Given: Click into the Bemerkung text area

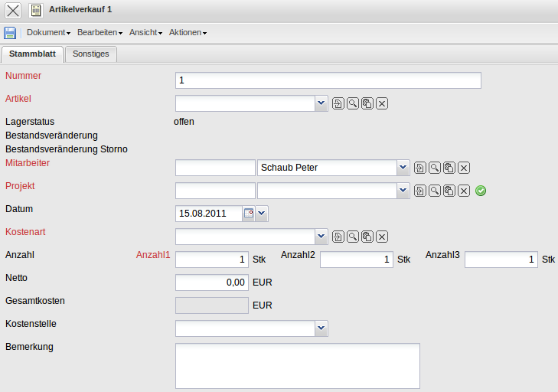Looking at the screenshot, I should tap(297, 366).
